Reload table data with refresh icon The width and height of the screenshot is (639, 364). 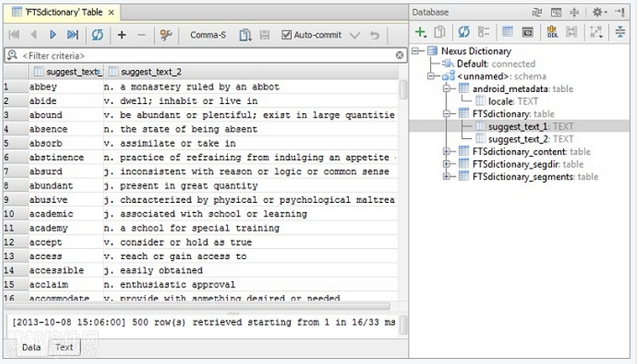(x=97, y=35)
